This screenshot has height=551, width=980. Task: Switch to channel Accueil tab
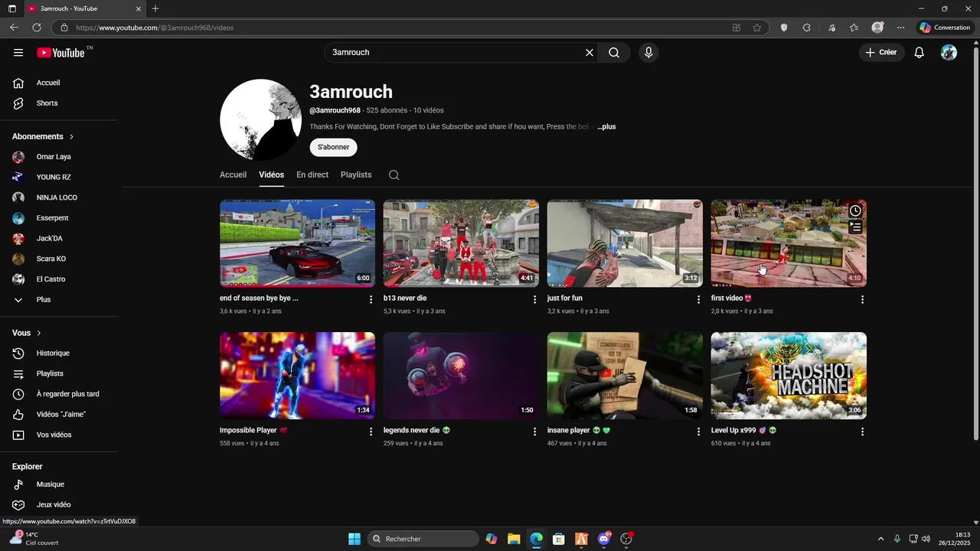pyautogui.click(x=233, y=175)
